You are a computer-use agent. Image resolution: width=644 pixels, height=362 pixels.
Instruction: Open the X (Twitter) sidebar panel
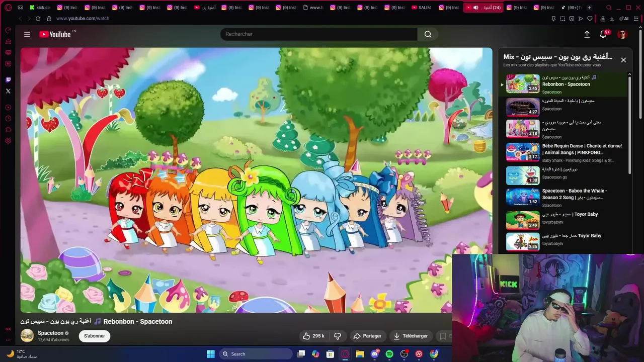point(8,91)
